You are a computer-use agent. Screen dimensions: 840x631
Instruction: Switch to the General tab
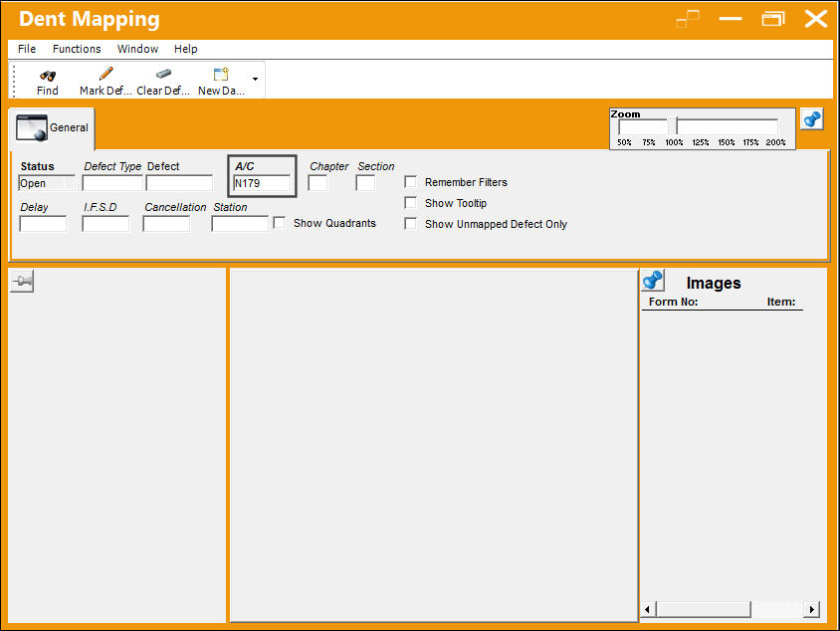point(52,128)
